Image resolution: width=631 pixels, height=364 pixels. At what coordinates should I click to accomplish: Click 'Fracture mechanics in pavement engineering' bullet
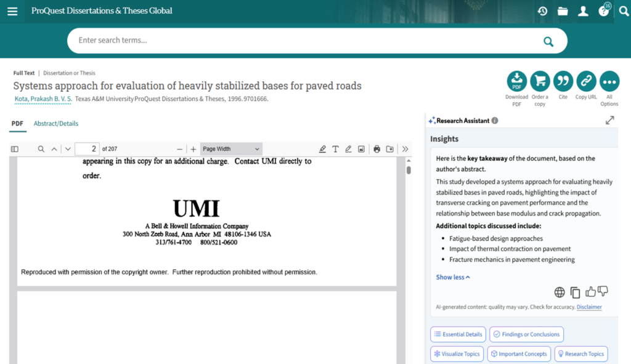[x=512, y=259]
